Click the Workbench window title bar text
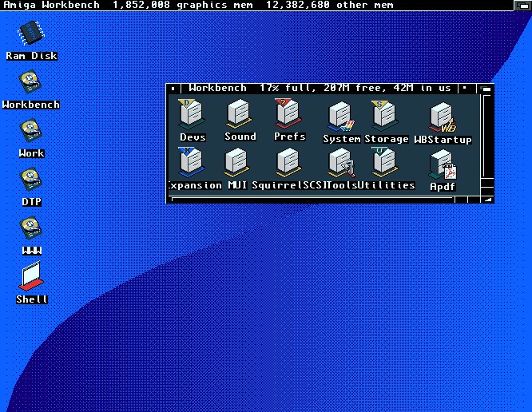The height and width of the screenshot is (412, 532). tap(320, 88)
